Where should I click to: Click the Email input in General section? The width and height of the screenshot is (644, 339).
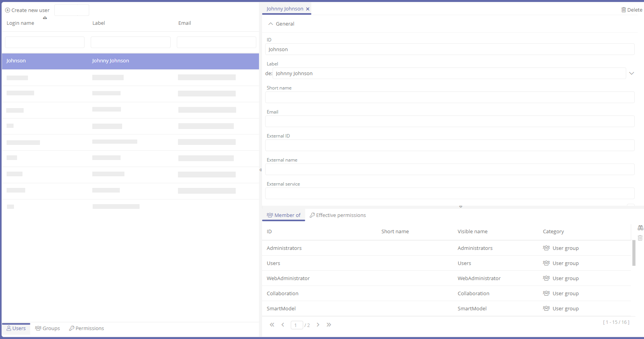pos(450,121)
